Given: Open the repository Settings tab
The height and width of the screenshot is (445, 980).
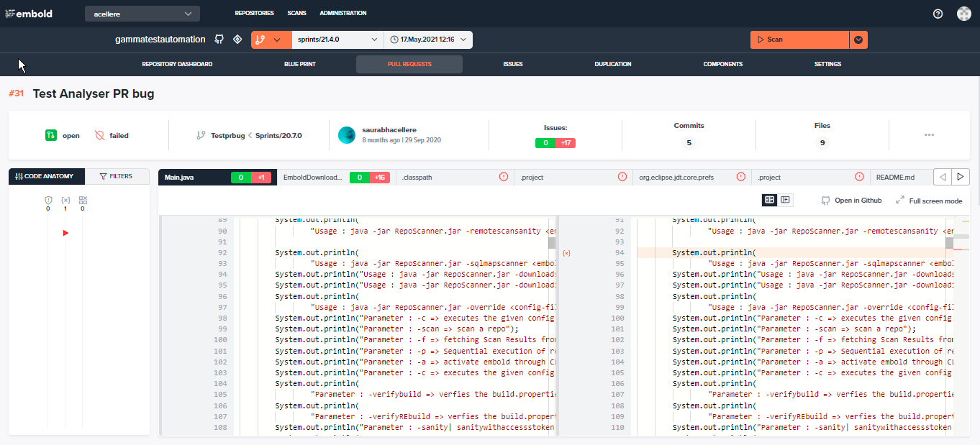Looking at the screenshot, I should (827, 64).
